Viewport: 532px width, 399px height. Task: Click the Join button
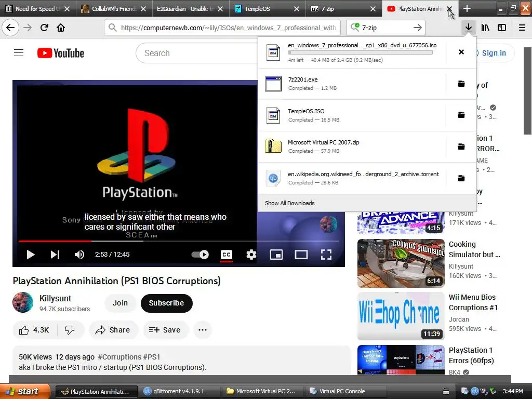(x=120, y=303)
